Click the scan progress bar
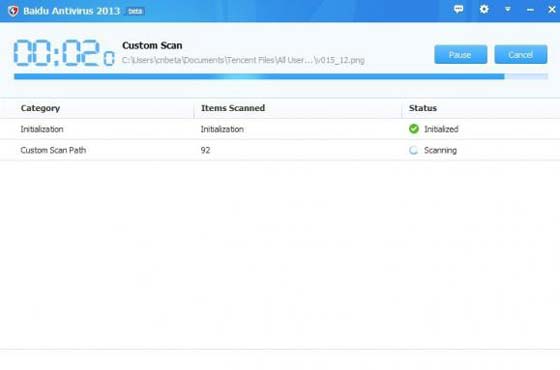 pos(281,76)
